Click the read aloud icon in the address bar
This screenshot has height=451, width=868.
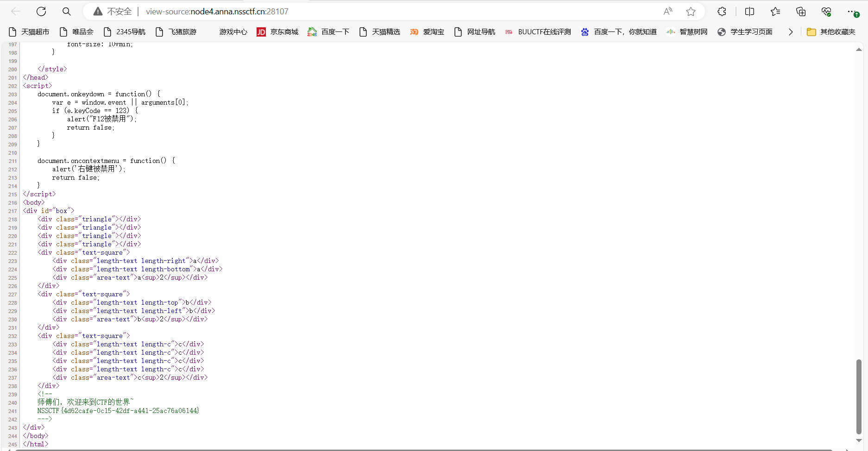(667, 12)
